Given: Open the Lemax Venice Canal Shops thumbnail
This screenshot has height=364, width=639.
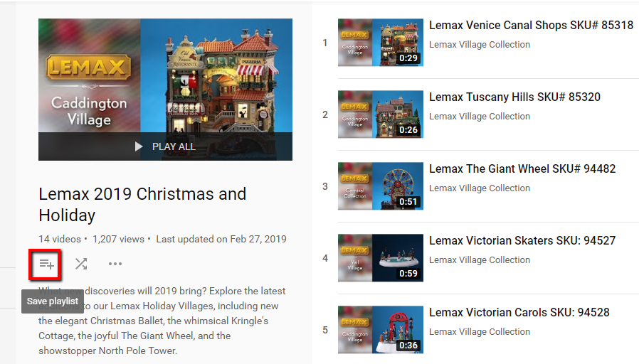Looking at the screenshot, I should (381, 43).
